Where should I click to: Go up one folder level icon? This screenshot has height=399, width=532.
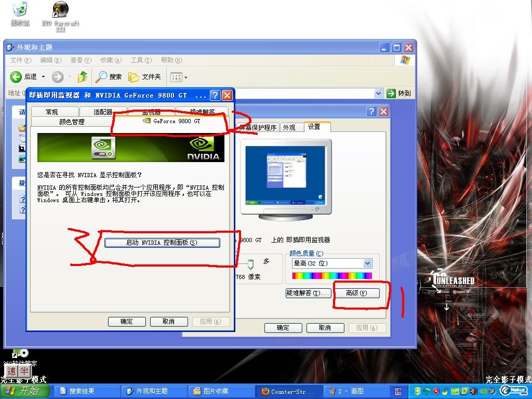point(82,77)
